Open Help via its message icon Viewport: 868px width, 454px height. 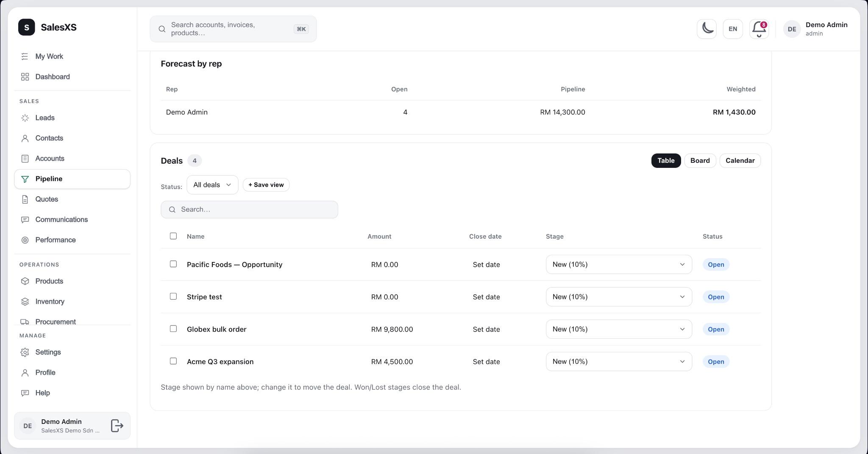click(25, 393)
